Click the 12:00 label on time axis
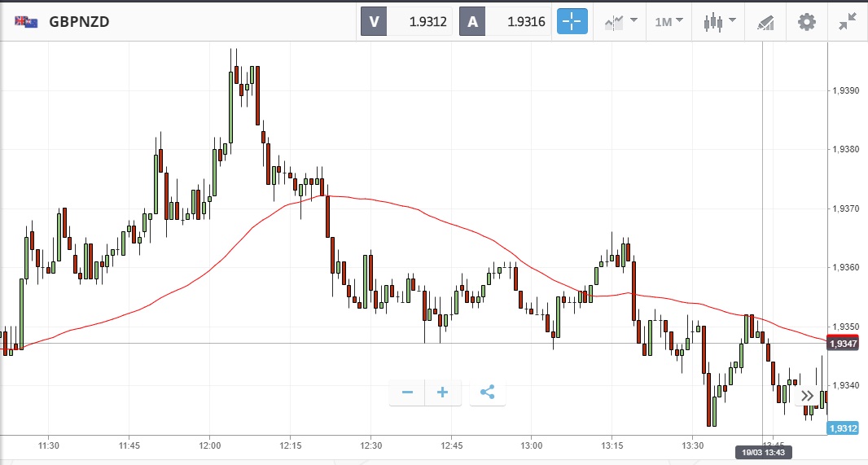This screenshot has width=868, height=465. (209, 445)
